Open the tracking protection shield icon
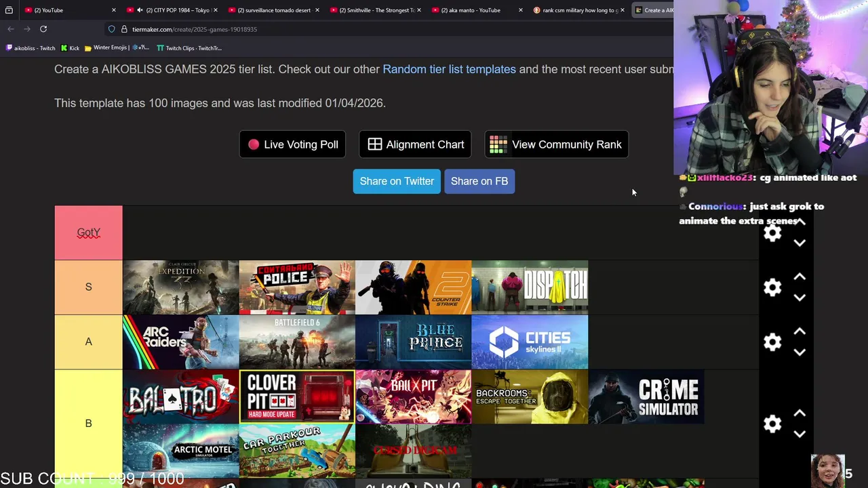Screen dimensions: 868x488 click(x=111, y=29)
